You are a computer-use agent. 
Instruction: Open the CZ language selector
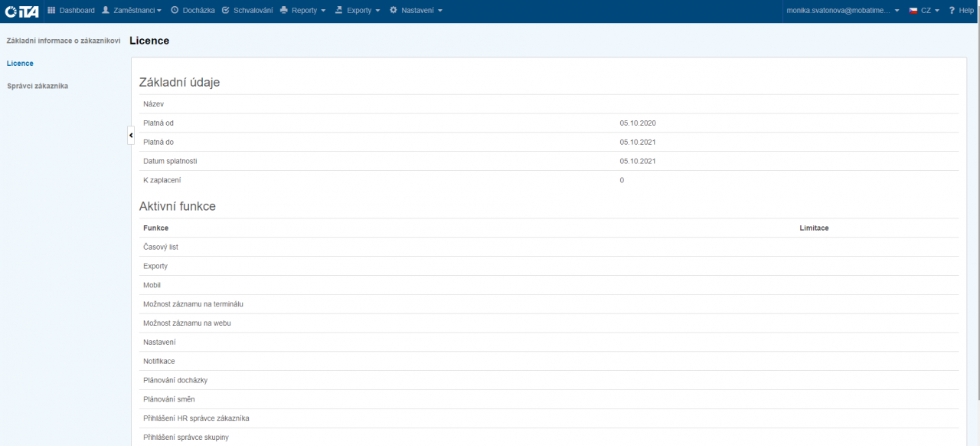coord(924,11)
